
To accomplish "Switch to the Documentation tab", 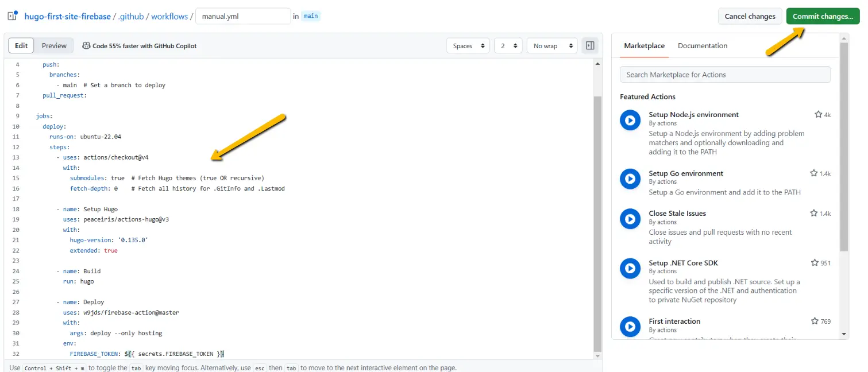I will [702, 45].
